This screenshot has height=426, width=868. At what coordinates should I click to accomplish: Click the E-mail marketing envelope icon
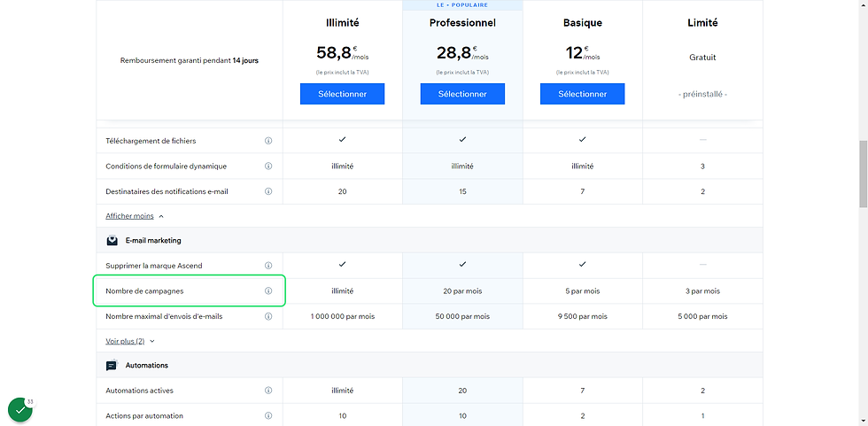coord(112,241)
